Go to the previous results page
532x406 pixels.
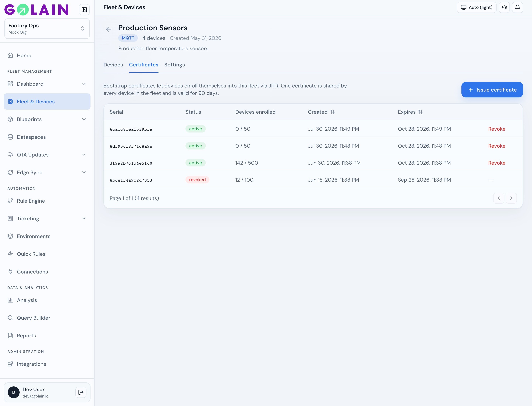pos(499,198)
